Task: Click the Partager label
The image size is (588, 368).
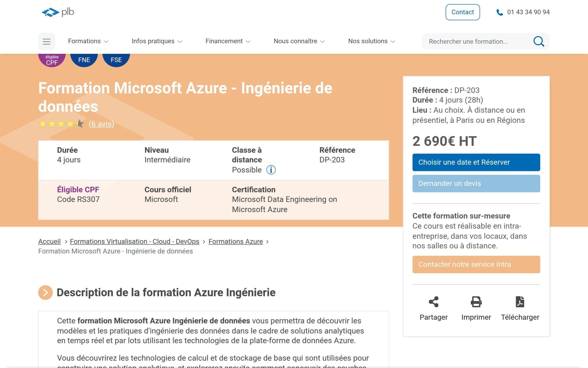Action: (434, 317)
